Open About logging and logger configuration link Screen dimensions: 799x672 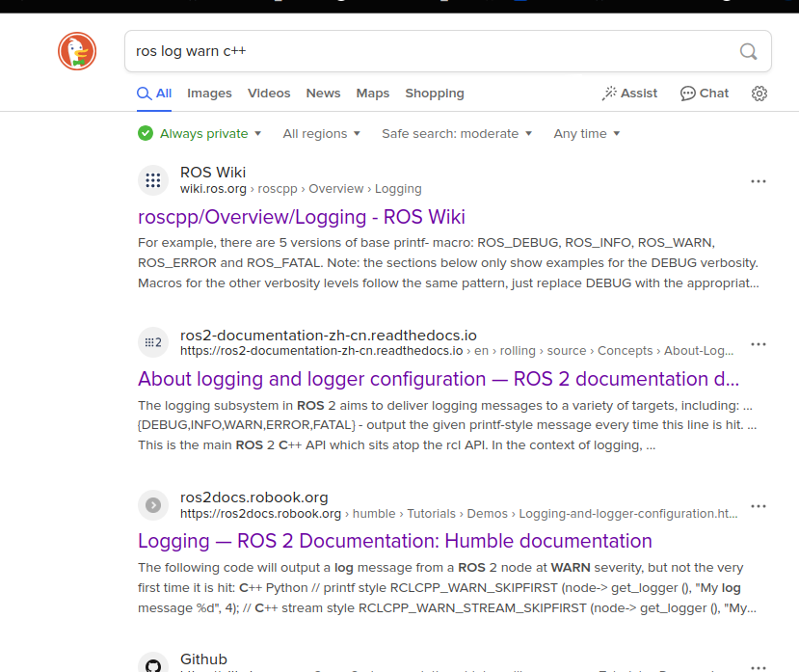pos(439,379)
